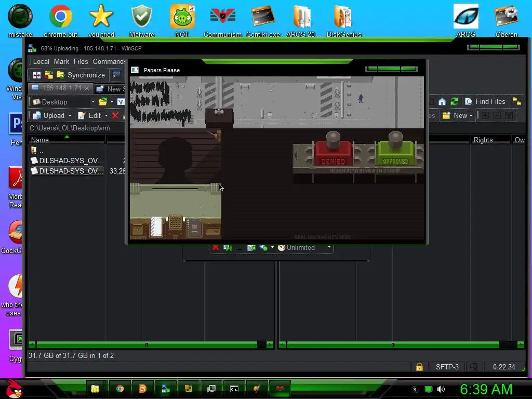Open the terminal console icon in WinSCP toolbar
The width and height of the screenshot is (532, 399).
[117, 75]
